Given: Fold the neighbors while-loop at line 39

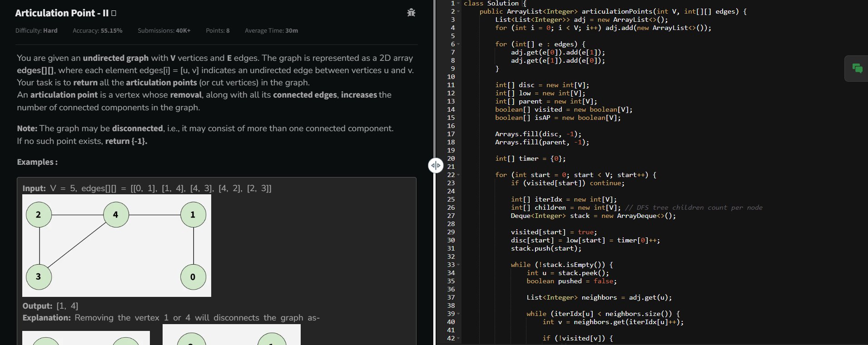Looking at the screenshot, I should pyautogui.click(x=458, y=314).
